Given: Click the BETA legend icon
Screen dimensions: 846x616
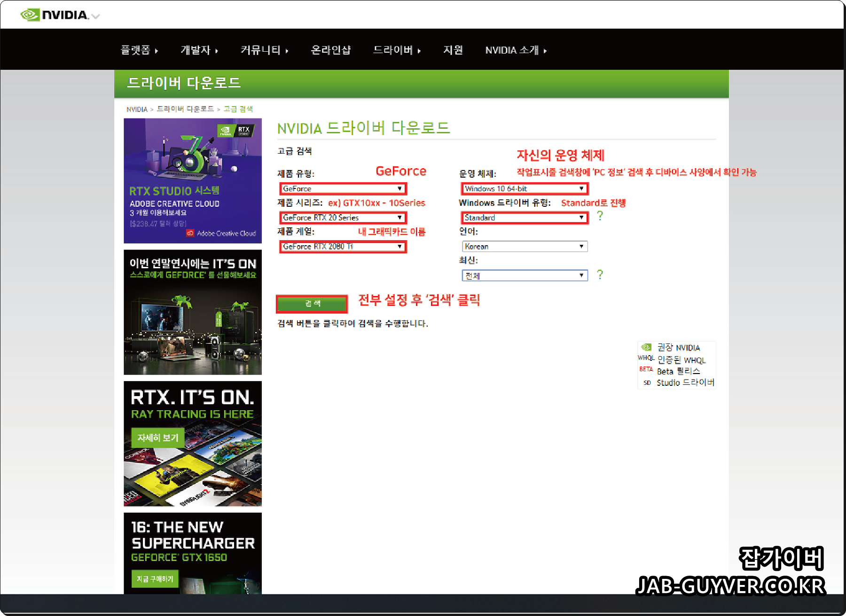Looking at the screenshot, I should pyautogui.click(x=646, y=369).
